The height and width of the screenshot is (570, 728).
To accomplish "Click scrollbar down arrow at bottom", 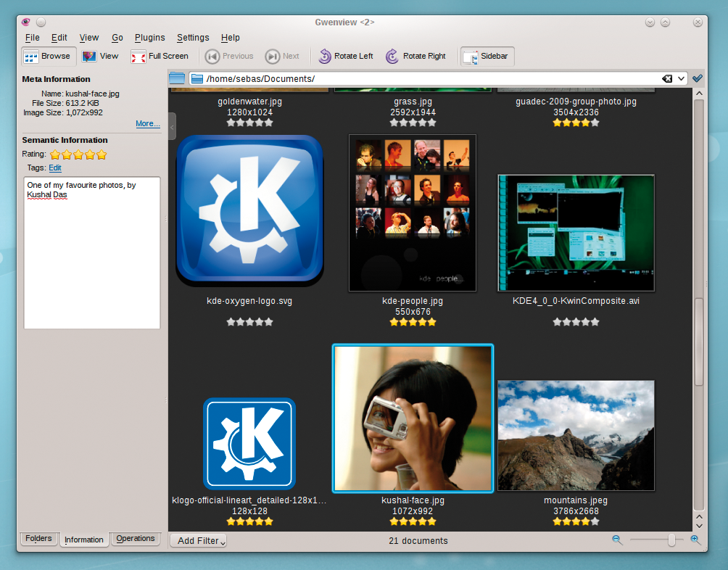I will (699, 526).
